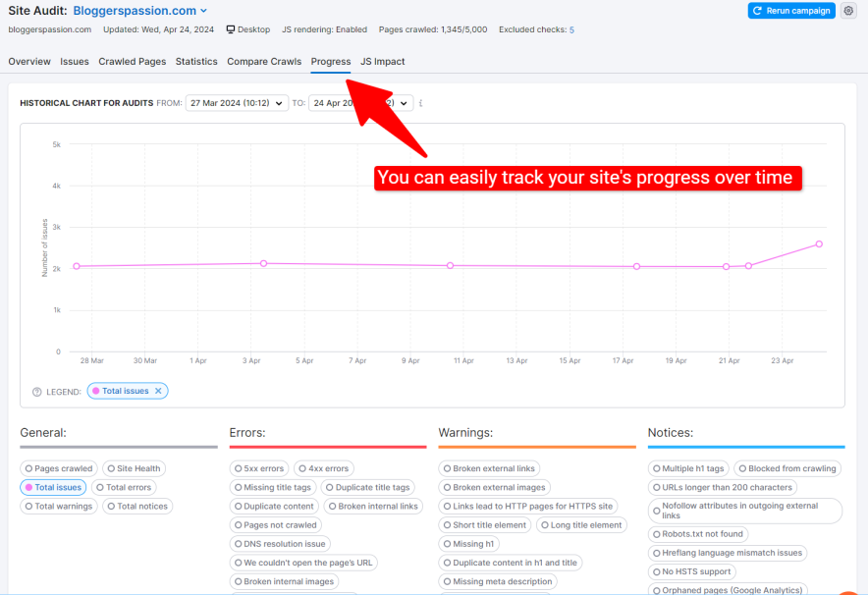Expand the Bloggerspassion.com domain dropdown
The image size is (868, 595).
[x=139, y=11]
